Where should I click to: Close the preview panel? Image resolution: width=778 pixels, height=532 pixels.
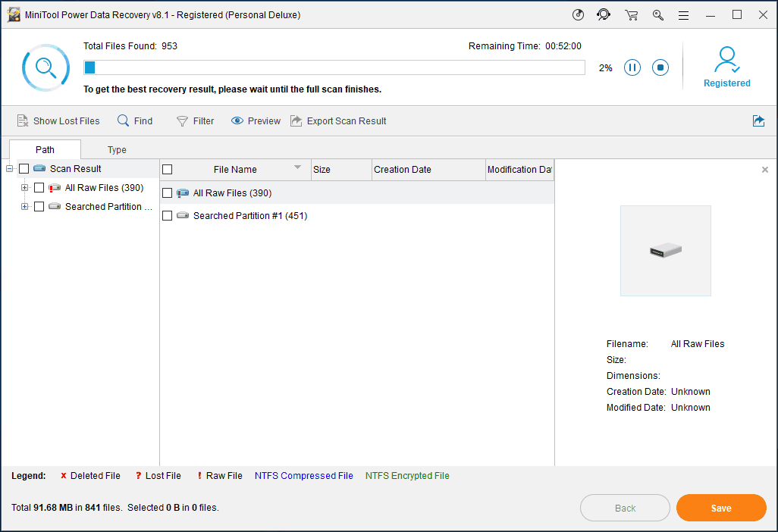[x=764, y=170]
